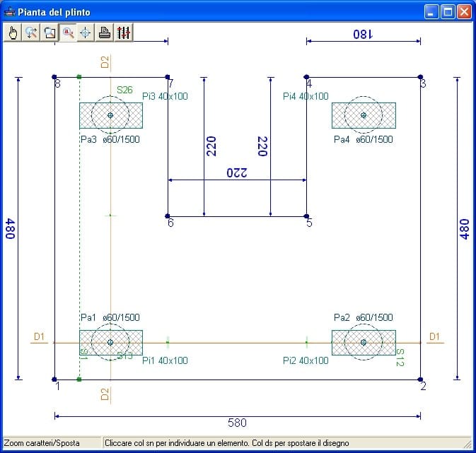This screenshot has height=453, width=476.
Task: Select vertex node 6 of the notch
Action: tap(168, 216)
